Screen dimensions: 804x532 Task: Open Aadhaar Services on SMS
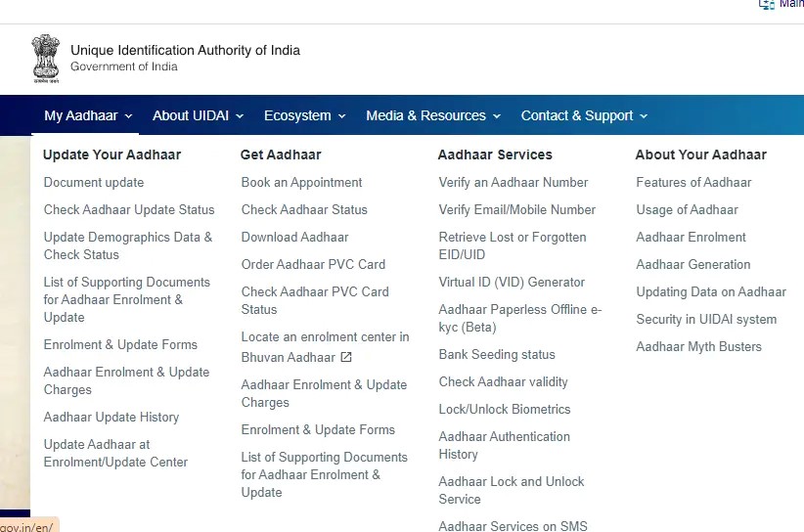pyautogui.click(x=513, y=526)
